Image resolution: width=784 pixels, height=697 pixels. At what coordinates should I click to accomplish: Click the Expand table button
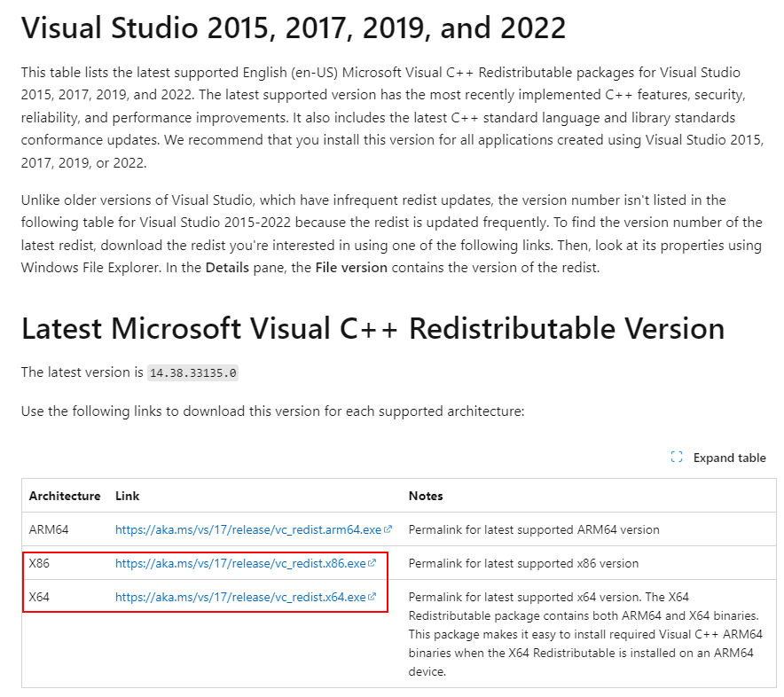718,458
